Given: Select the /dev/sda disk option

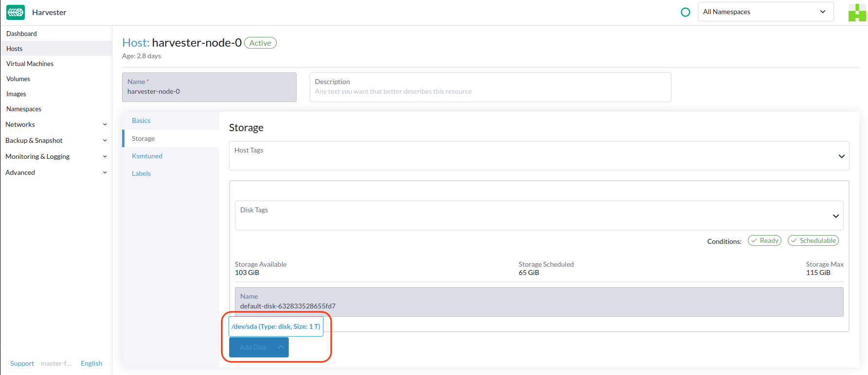Looking at the screenshot, I should pos(276,327).
